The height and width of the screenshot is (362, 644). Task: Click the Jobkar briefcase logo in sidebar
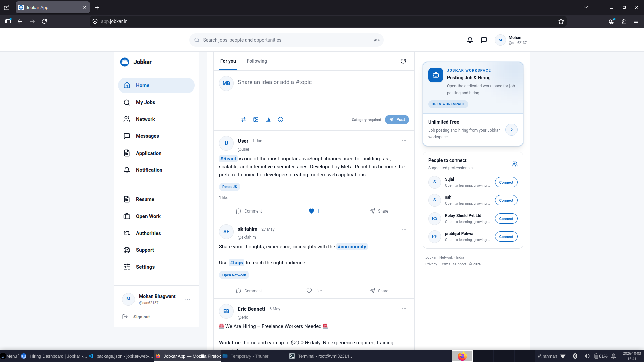[125, 62]
